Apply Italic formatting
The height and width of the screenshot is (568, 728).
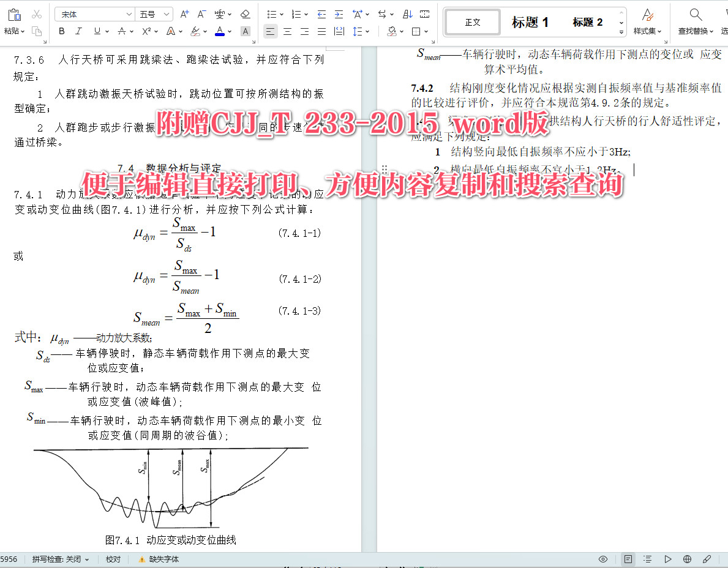[77, 31]
